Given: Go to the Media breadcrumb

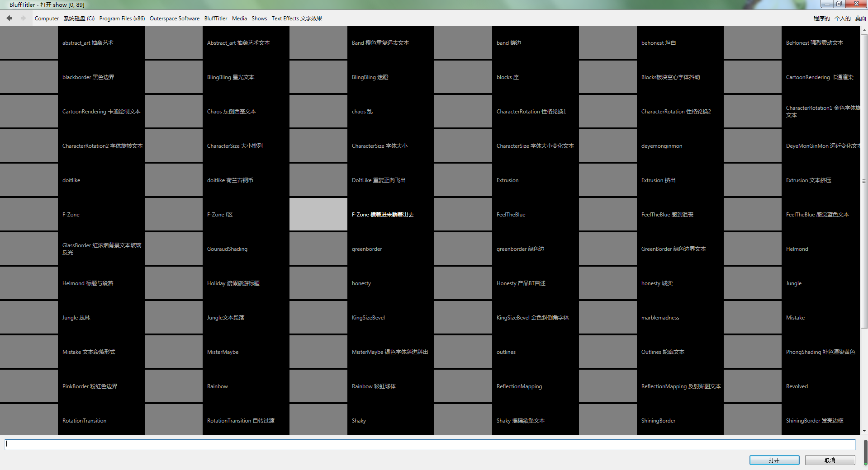Looking at the screenshot, I should 239,19.
